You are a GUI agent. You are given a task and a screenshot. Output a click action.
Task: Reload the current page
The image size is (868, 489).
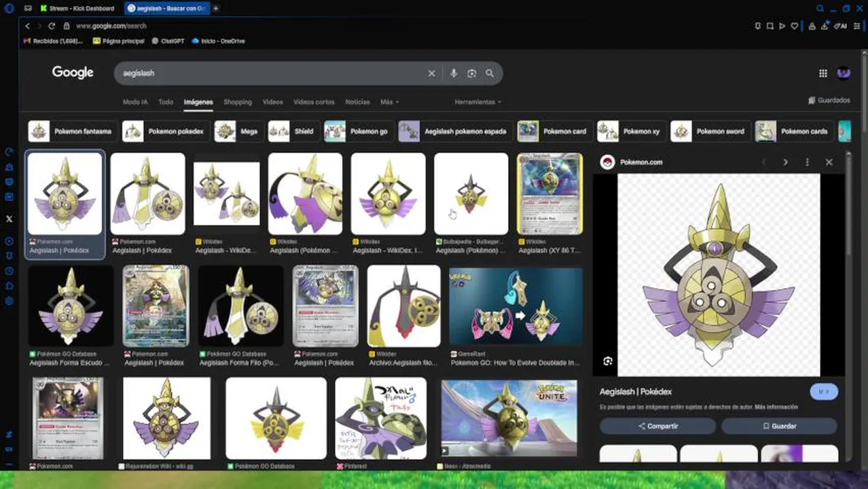point(51,26)
